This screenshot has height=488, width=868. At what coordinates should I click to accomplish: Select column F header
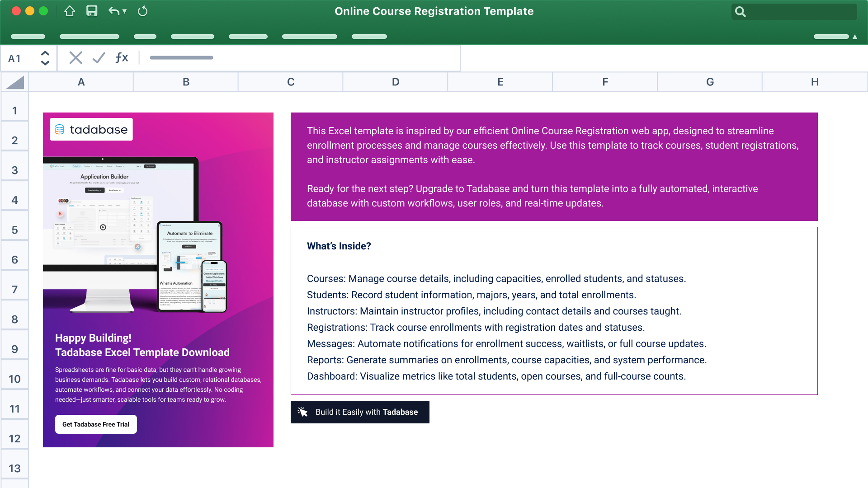(x=605, y=82)
